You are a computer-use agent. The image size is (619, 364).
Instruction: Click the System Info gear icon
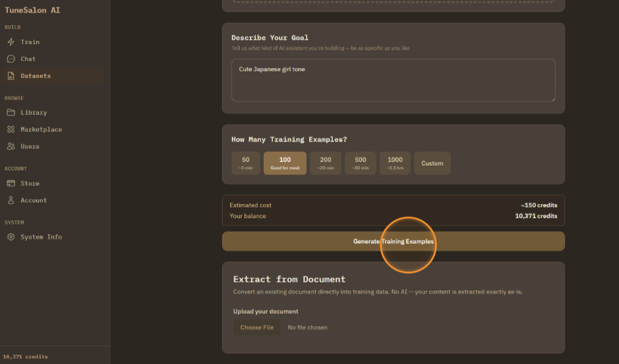[x=11, y=237]
